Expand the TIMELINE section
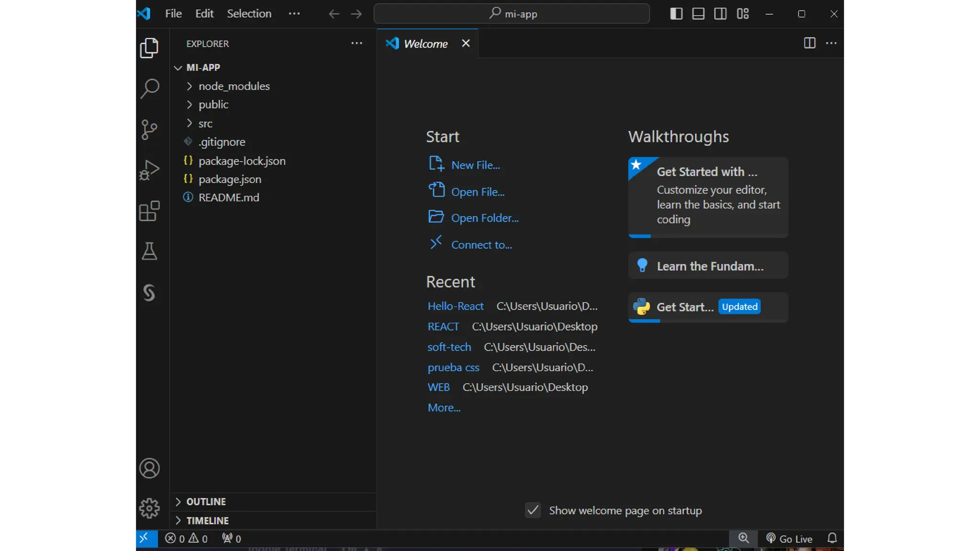980x551 pixels. [273, 520]
